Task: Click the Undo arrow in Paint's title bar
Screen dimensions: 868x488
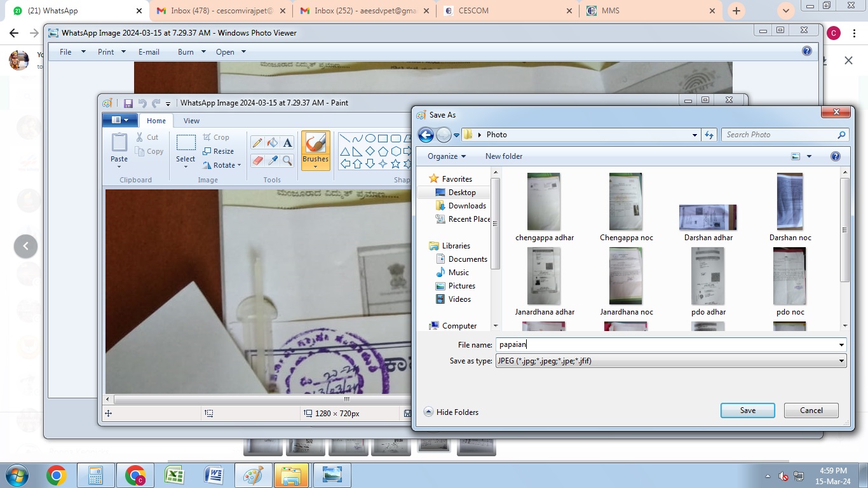Action: click(142, 103)
